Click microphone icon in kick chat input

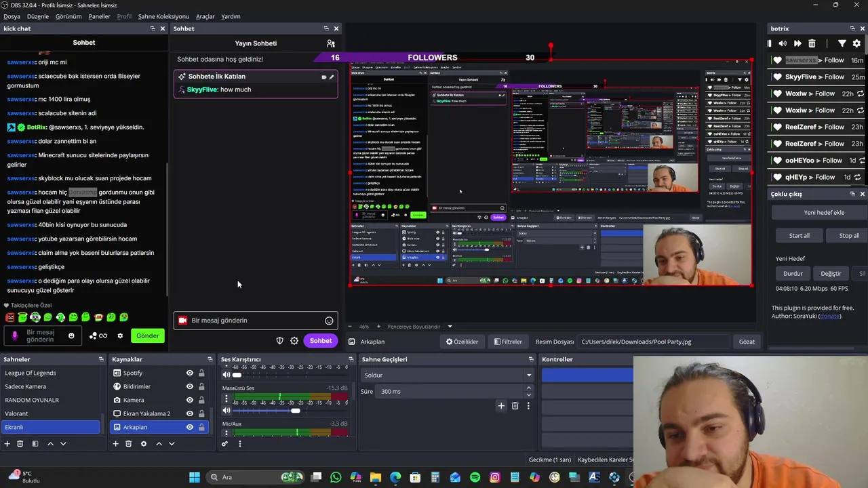pyautogui.click(x=15, y=335)
